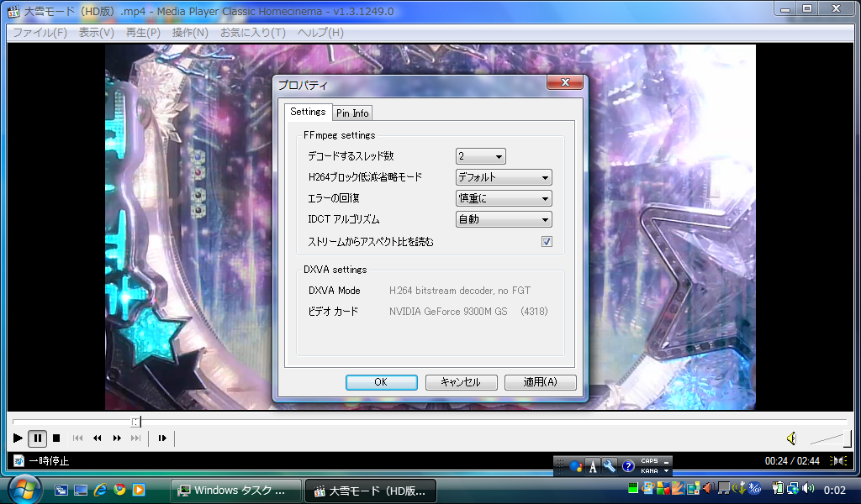Switch to the Pin Info tab
This screenshot has width=861, height=504.
pos(352,113)
